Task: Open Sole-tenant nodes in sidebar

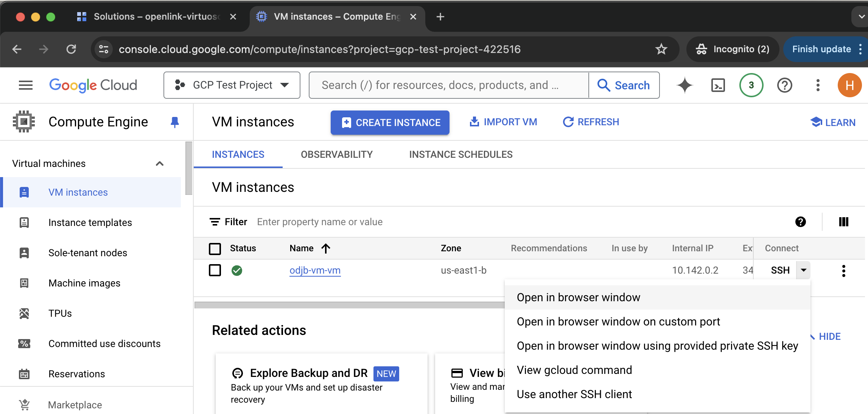Action: (91, 253)
